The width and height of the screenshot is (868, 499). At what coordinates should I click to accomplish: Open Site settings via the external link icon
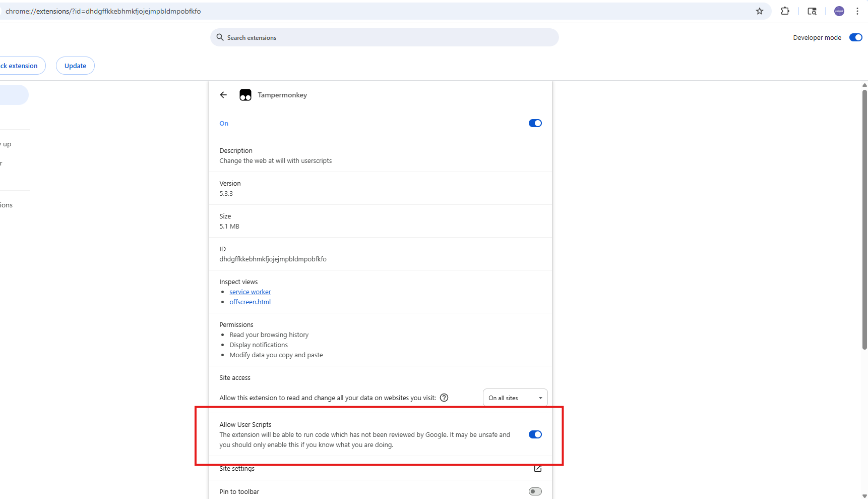coord(537,468)
